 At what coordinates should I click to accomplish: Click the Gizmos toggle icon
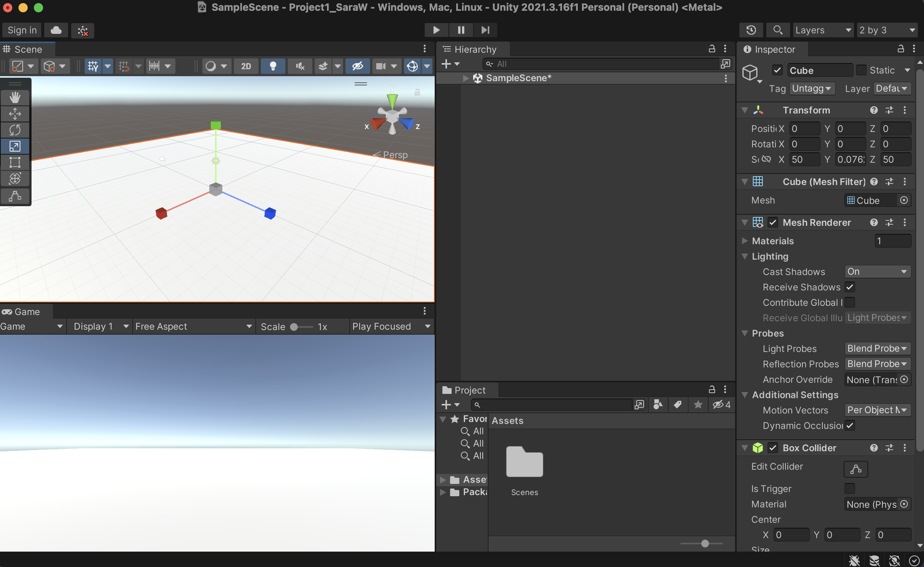(x=412, y=66)
